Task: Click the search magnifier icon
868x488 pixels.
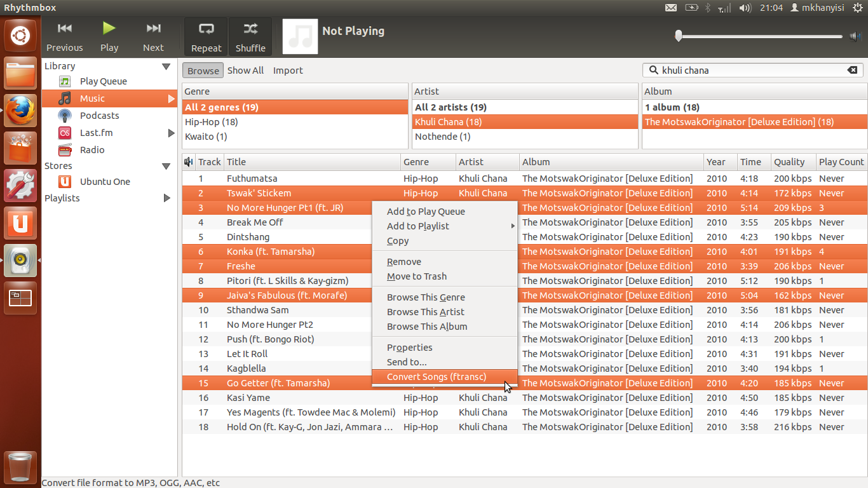Action: (653, 71)
